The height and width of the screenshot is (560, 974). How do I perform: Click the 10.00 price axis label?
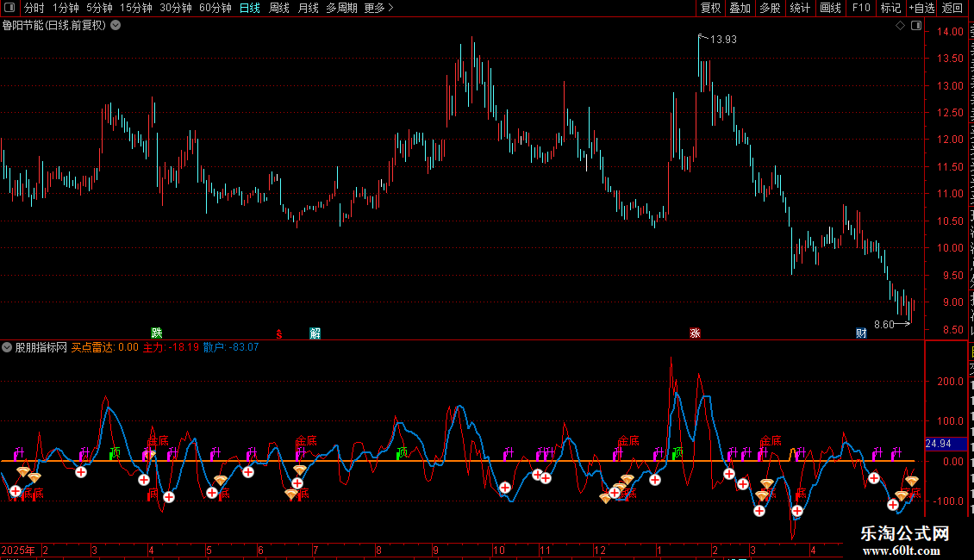tap(951, 248)
